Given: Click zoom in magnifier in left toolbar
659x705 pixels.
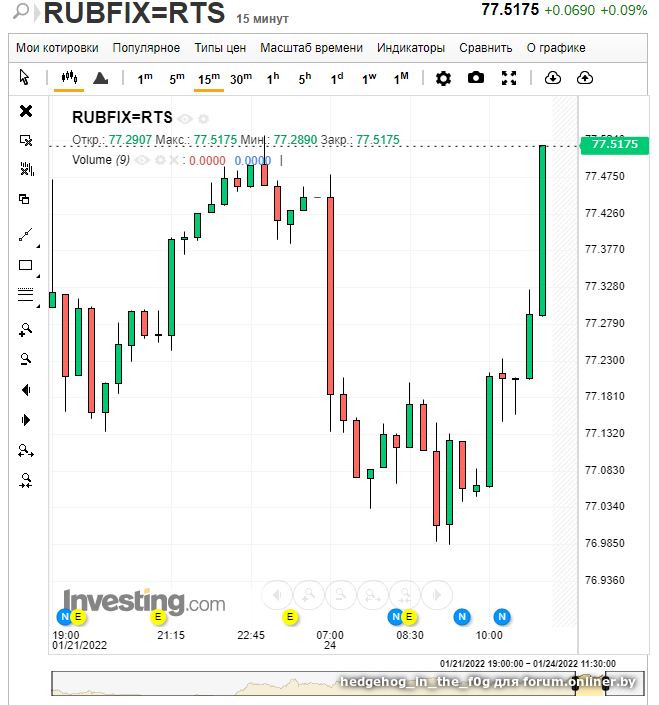Looking at the screenshot, I should (26, 330).
